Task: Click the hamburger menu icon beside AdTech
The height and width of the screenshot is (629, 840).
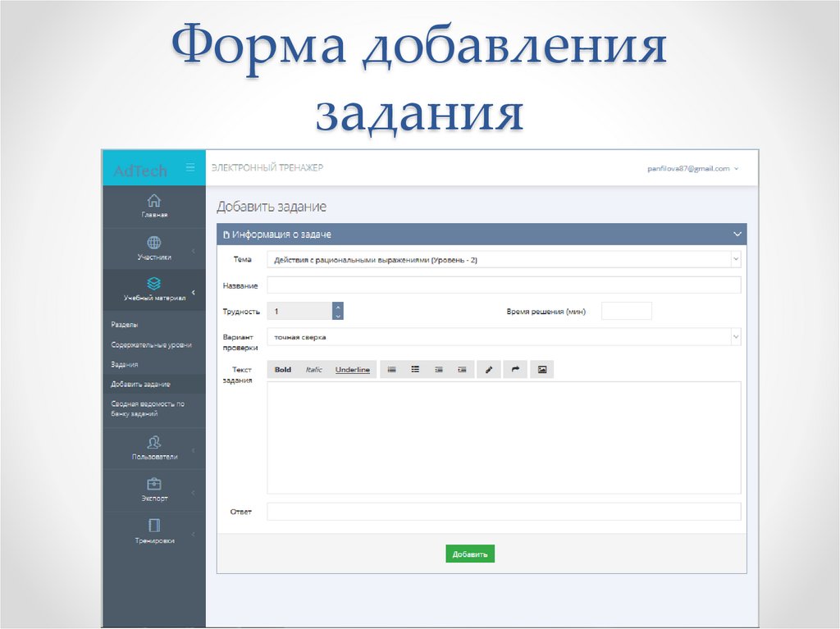Action: coord(190,167)
